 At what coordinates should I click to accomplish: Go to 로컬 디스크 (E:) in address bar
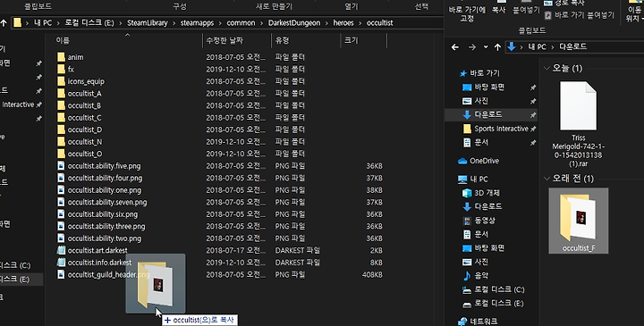89,23
